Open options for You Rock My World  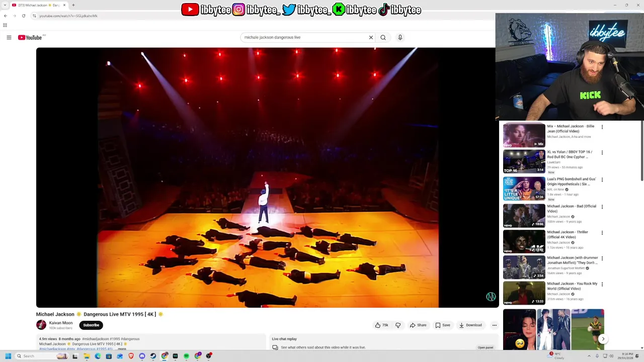pyautogui.click(x=602, y=284)
